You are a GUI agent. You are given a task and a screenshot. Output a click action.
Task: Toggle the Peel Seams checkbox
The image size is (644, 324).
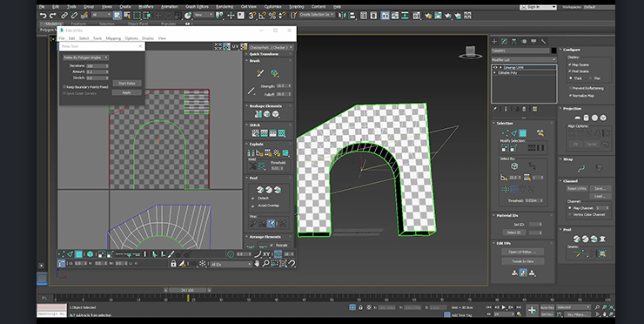tap(570, 71)
